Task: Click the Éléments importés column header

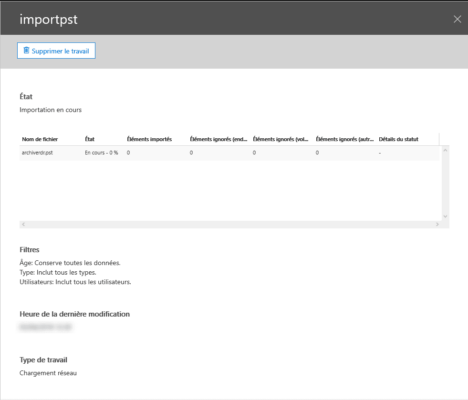Action: (149, 139)
